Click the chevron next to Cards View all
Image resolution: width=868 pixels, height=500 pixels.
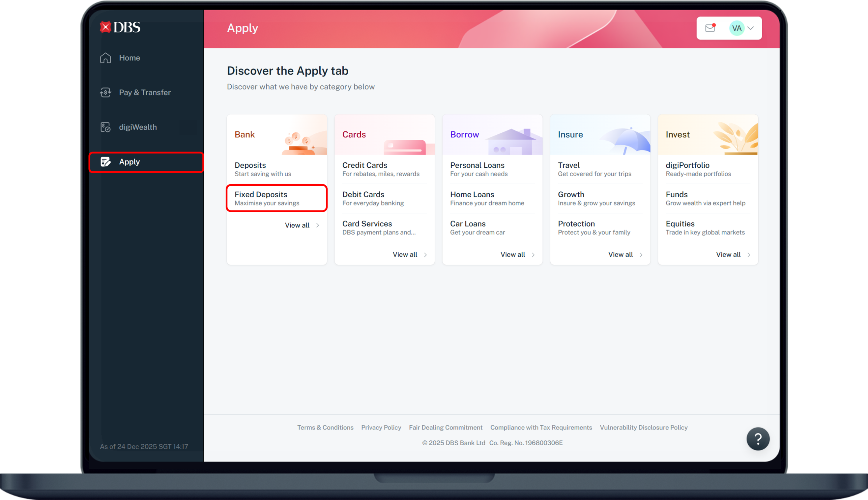pos(425,255)
